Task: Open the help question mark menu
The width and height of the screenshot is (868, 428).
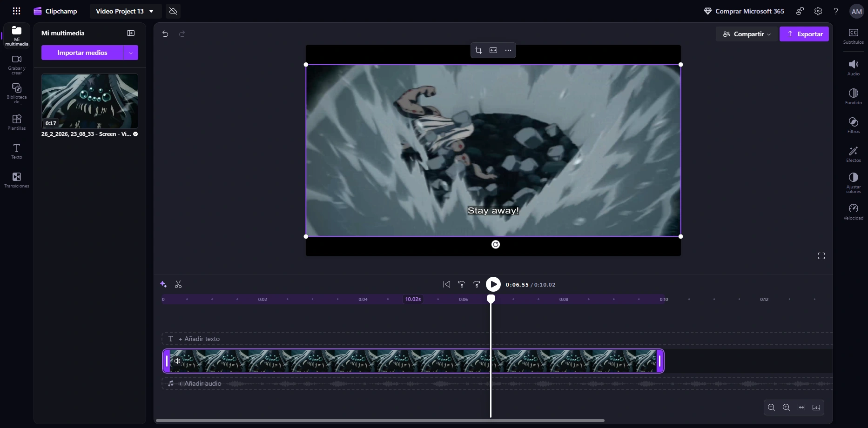Action: (836, 11)
